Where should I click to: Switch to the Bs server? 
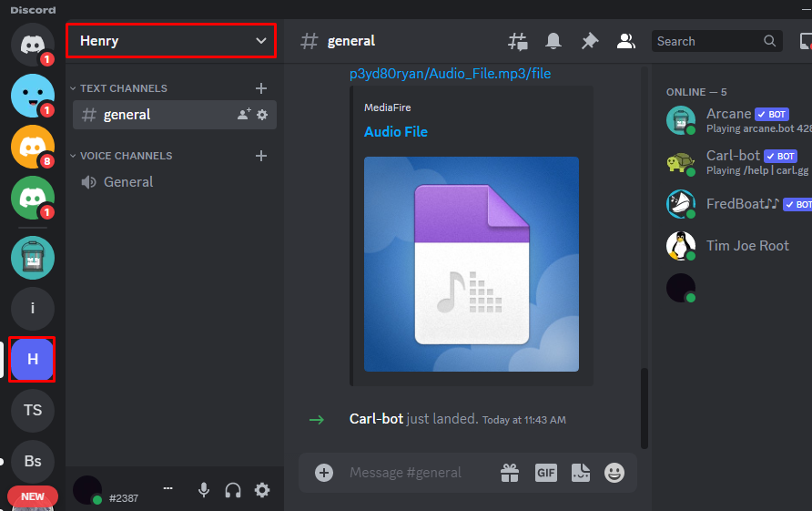pyautogui.click(x=33, y=461)
